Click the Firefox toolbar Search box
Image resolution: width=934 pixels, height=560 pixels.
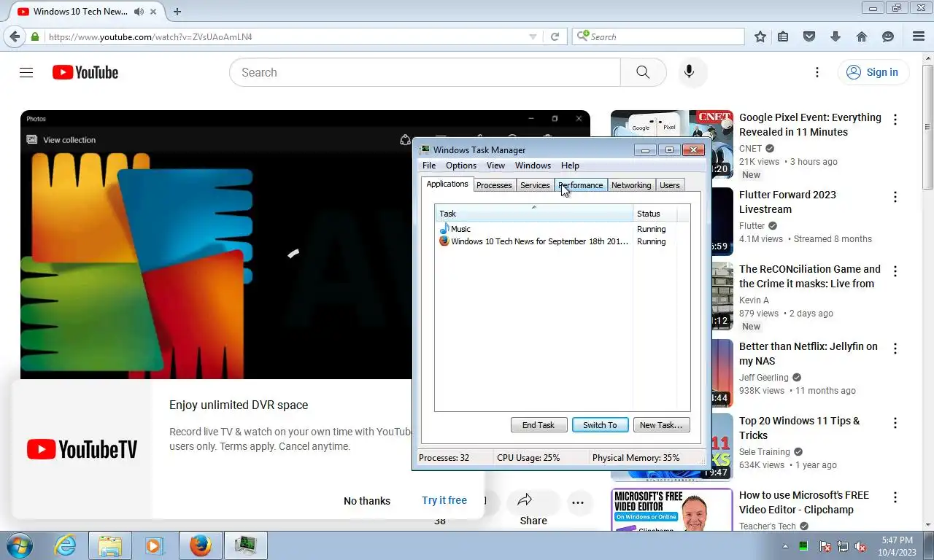coord(658,36)
